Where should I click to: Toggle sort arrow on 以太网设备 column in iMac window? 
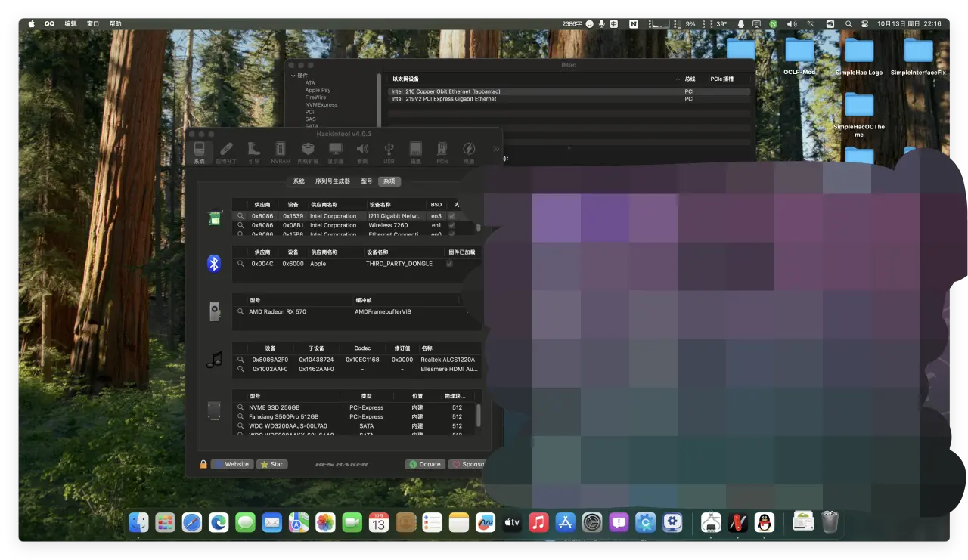[678, 79]
